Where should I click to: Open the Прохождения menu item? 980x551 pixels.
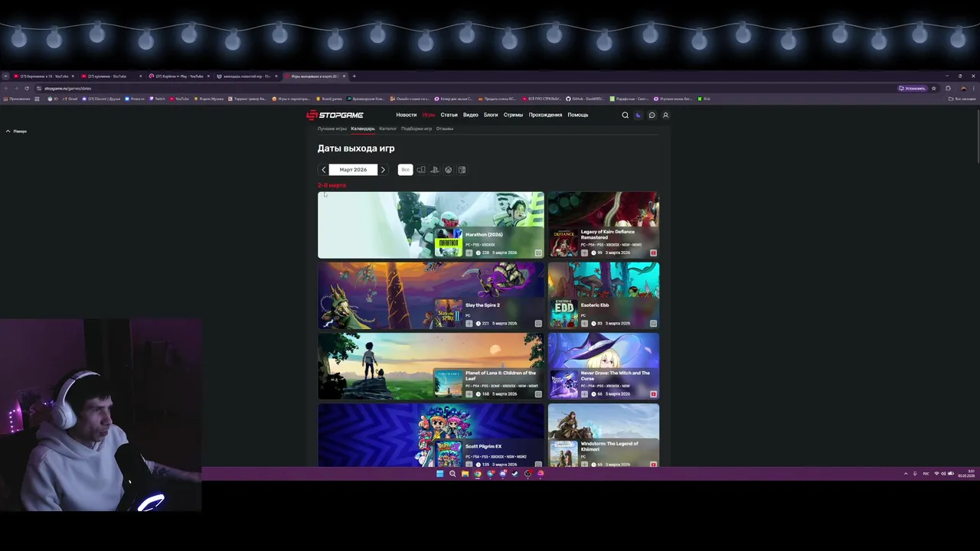click(x=545, y=115)
